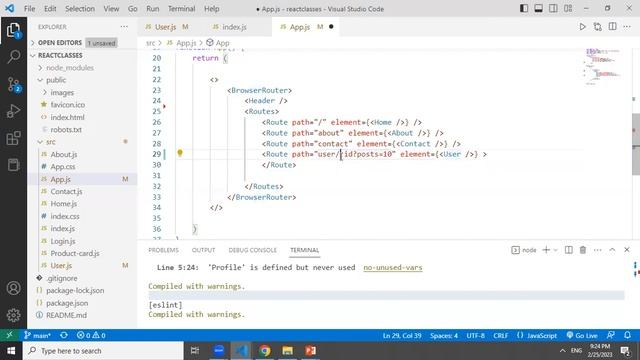The height and width of the screenshot is (360, 640).
Task: Kill terminal with trash icon
Action: click(583, 250)
